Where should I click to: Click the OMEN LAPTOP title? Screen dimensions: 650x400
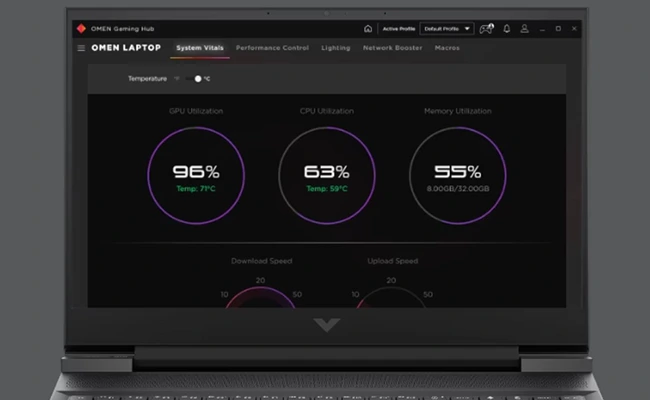click(x=126, y=48)
